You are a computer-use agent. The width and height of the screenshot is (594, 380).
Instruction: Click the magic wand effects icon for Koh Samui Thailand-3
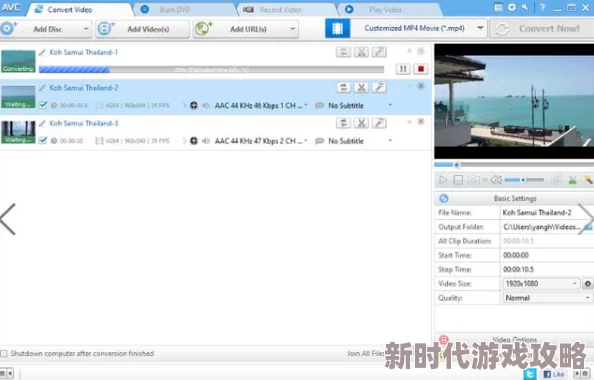point(379,123)
